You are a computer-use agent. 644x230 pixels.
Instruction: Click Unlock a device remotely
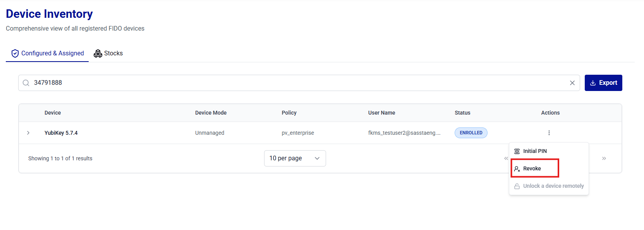[x=549, y=186]
